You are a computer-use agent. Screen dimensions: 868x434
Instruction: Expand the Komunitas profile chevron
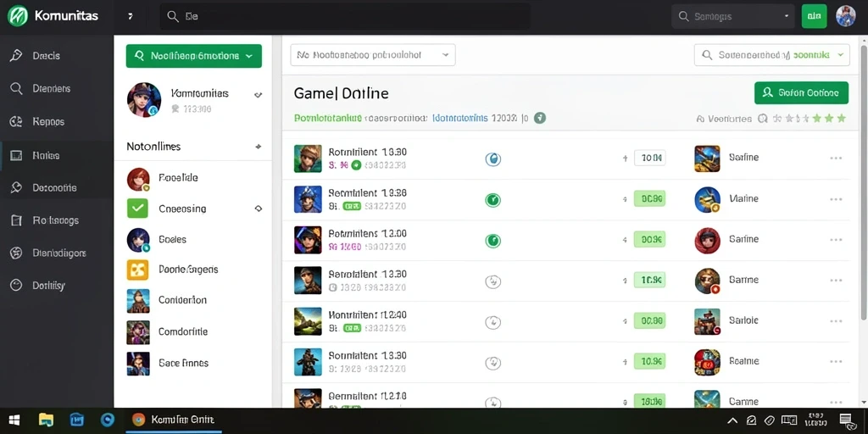258,95
